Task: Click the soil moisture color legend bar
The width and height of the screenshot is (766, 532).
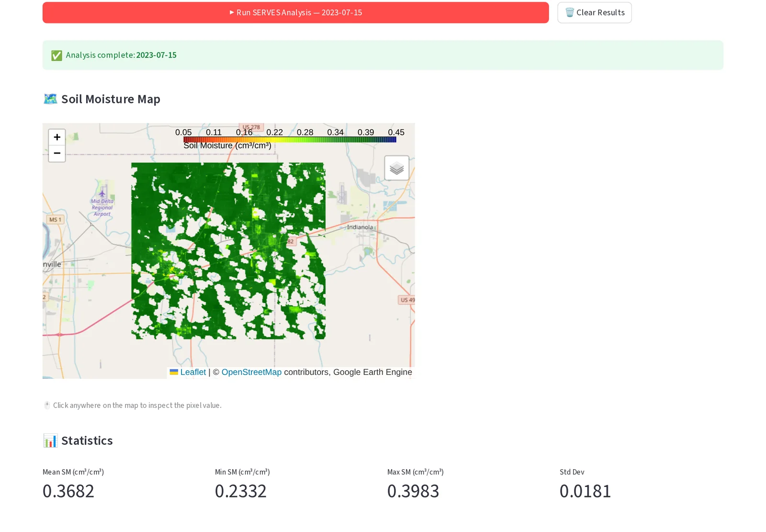Action: [x=290, y=140]
